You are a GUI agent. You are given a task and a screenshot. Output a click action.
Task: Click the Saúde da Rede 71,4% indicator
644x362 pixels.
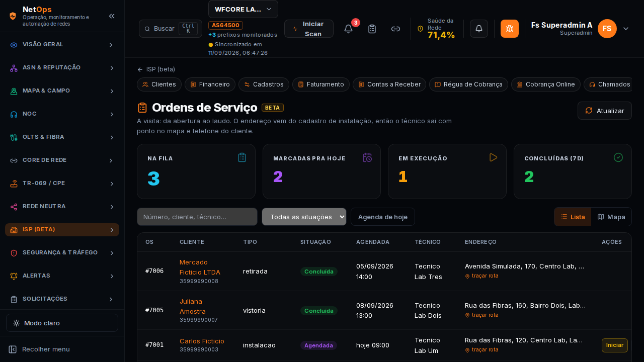point(437,29)
